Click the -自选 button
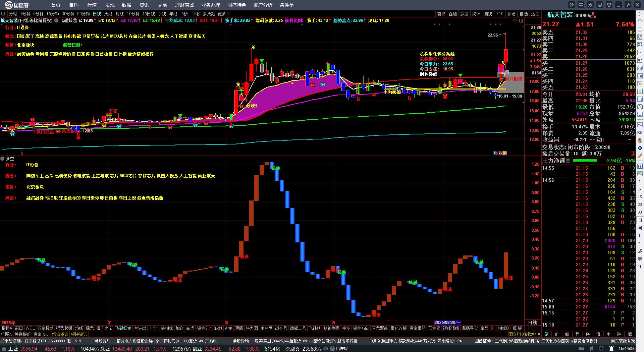 (523, 14)
